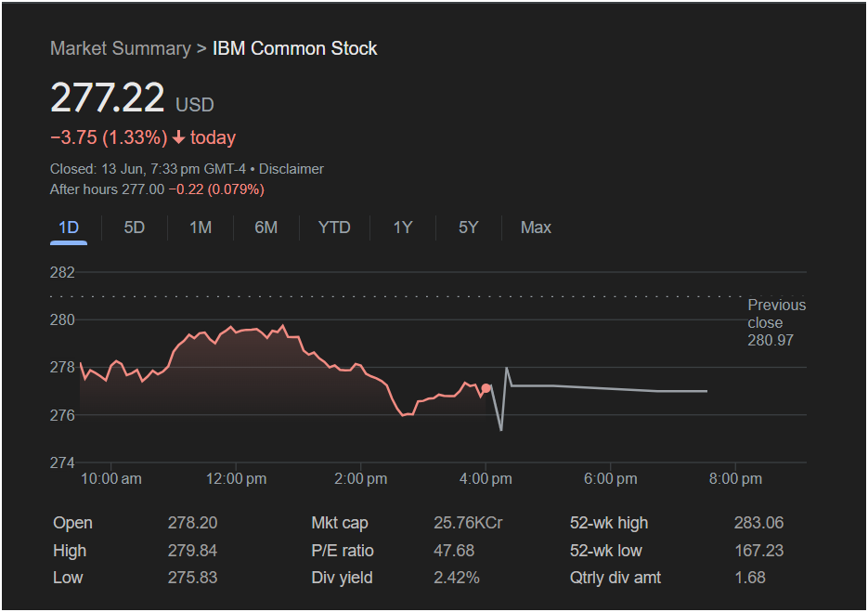Select the 1M time range tab

pyautogui.click(x=201, y=228)
